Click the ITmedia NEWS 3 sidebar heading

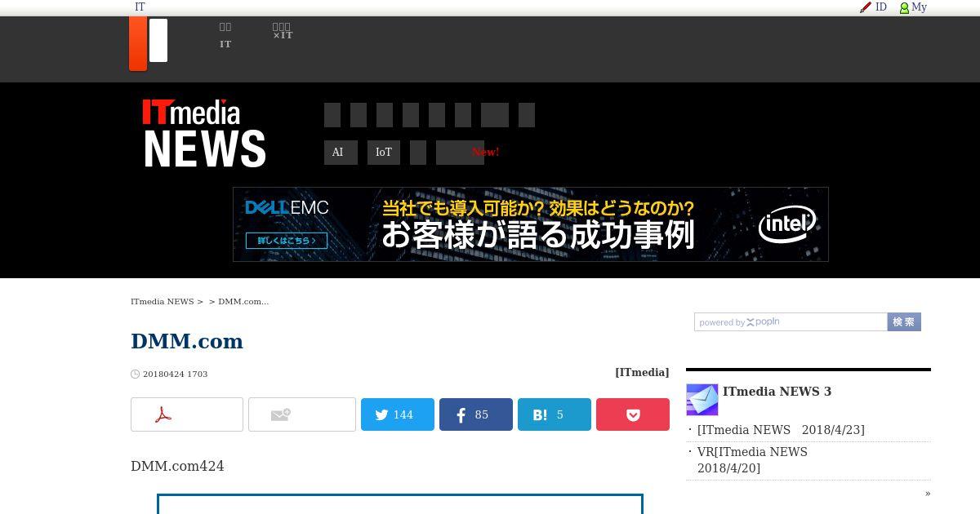click(777, 392)
